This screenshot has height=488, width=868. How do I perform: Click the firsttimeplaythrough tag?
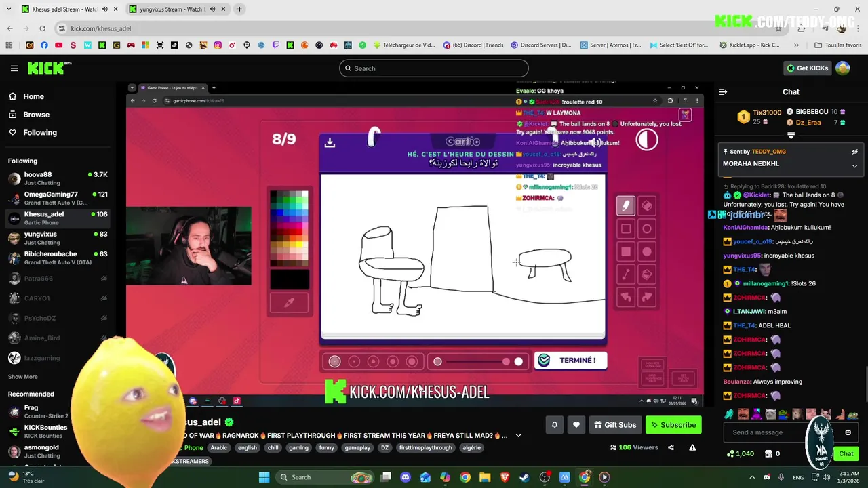425,447
